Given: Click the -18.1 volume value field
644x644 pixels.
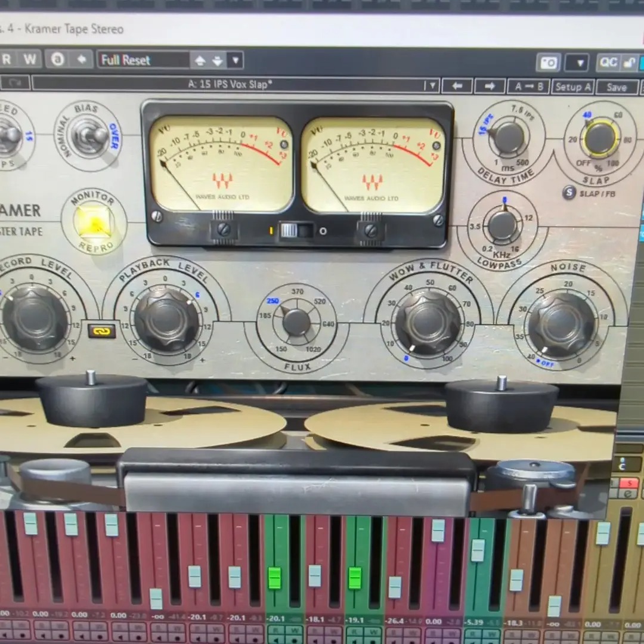Looking at the screenshot, I should [x=315, y=619].
